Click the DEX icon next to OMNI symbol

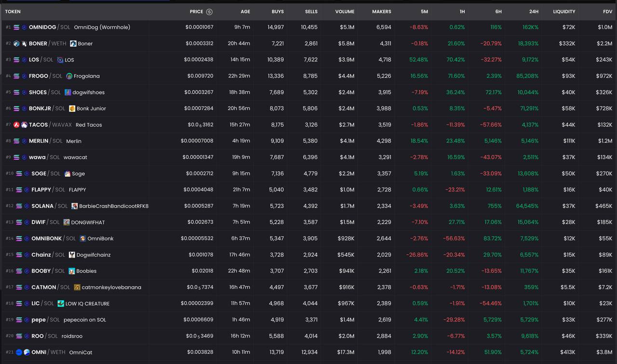(27, 352)
